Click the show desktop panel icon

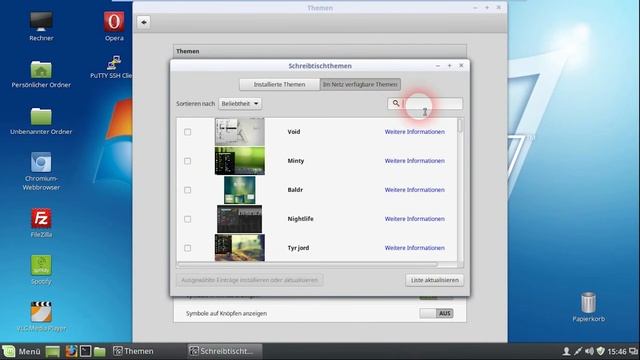(x=53, y=351)
